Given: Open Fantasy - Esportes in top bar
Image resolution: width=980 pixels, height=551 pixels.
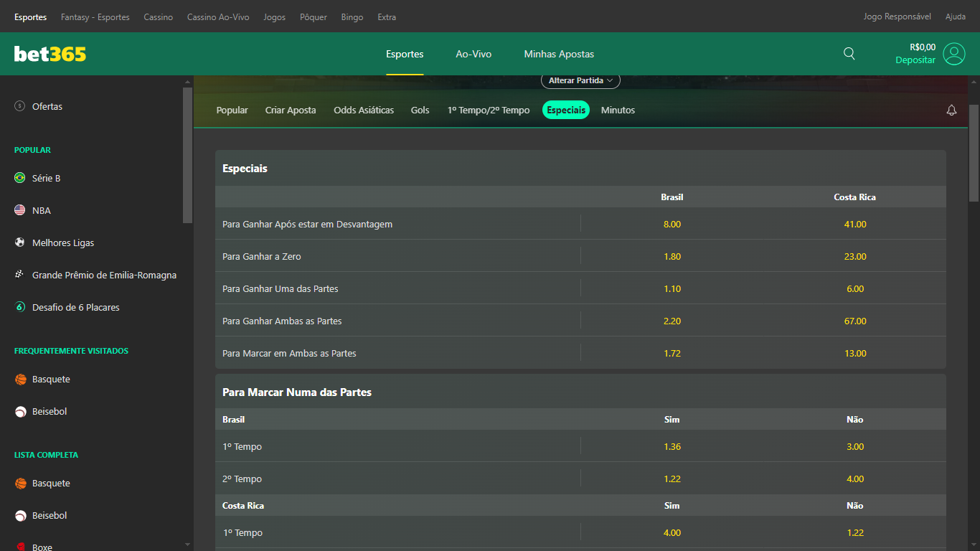Looking at the screenshot, I should pyautogui.click(x=95, y=17).
